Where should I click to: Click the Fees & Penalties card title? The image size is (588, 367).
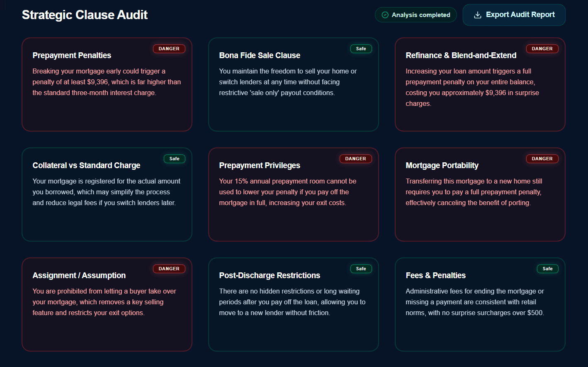(436, 275)
